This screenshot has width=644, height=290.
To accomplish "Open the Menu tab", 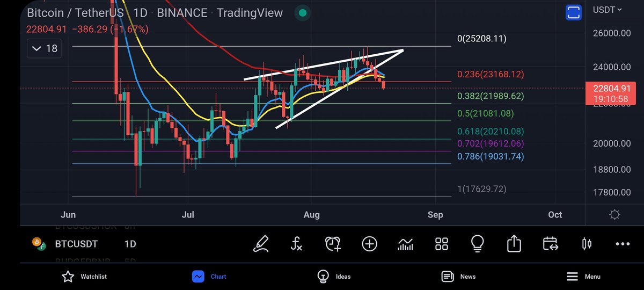I will (583, 277).
